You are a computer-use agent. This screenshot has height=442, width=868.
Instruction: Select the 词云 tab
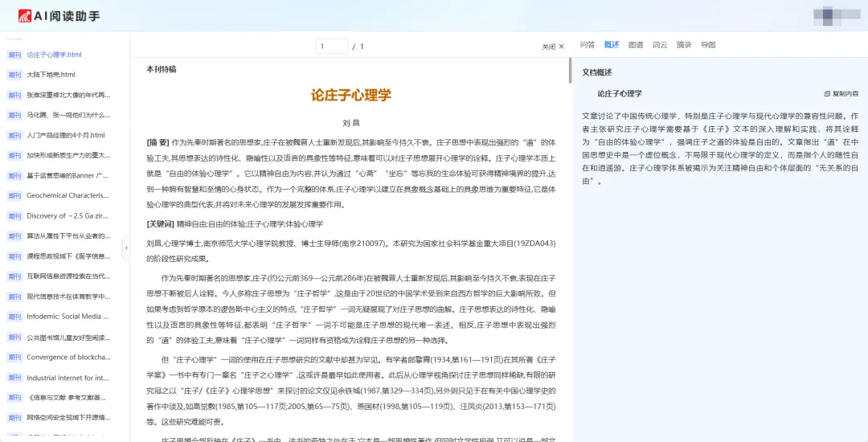660,45
